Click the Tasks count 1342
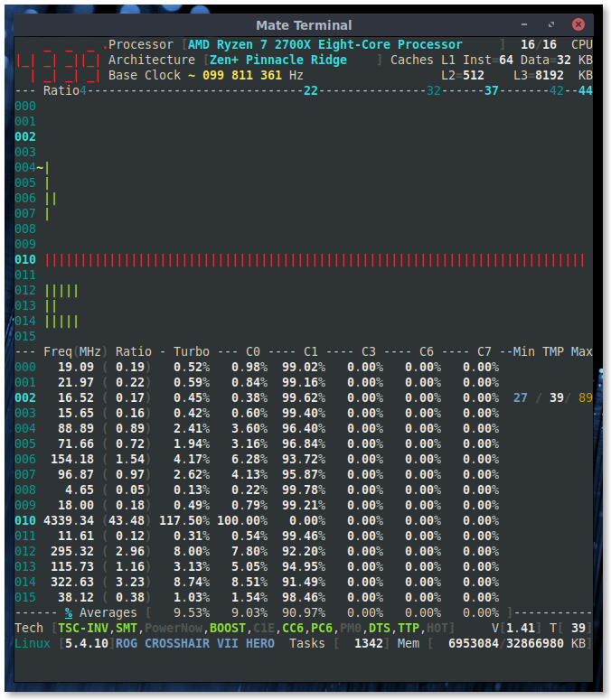The width and height of the screenshot is (611, 700). pyautogui.click(x=369, y=643)
